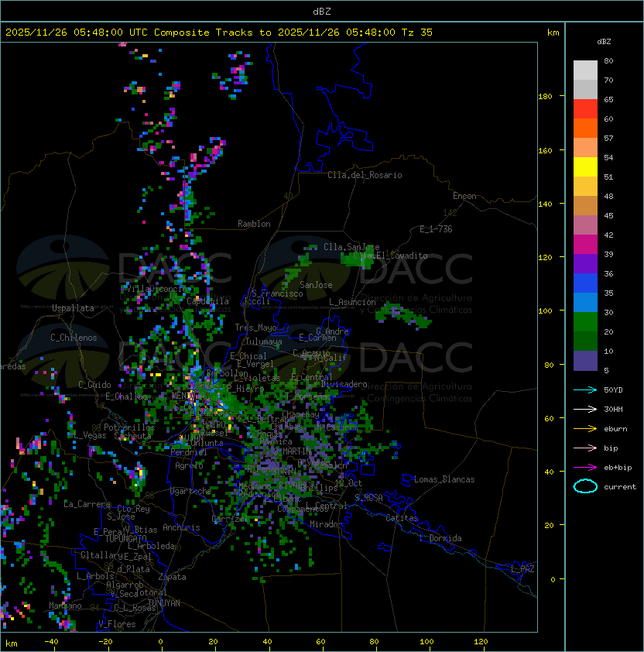
Task: Click the 50YD cyan arrow legend icon
Action: 585,389
